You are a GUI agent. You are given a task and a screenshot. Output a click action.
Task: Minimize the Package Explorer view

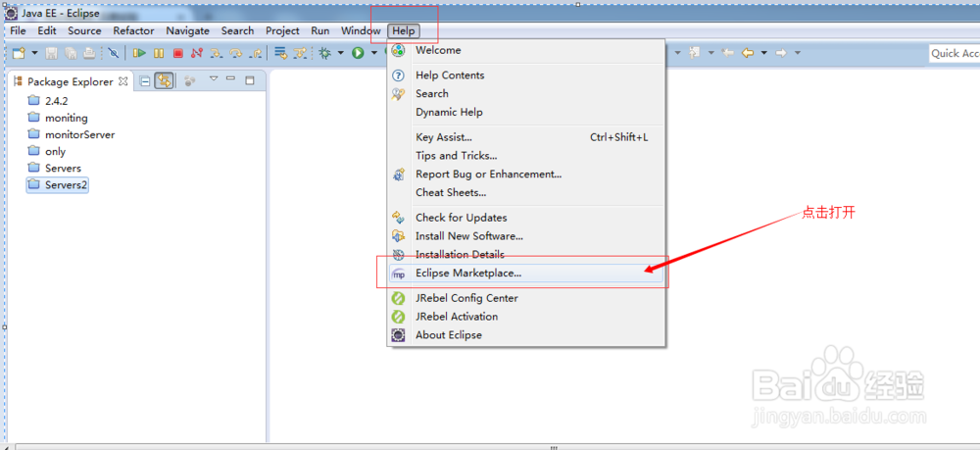click(230, 79)
